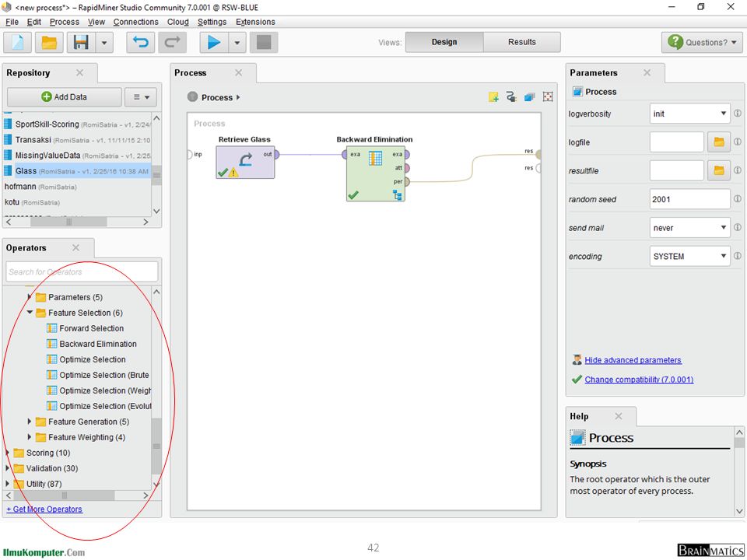Switch to the Design view
This screenshot has width=747, height=560.
click(444, 42)
